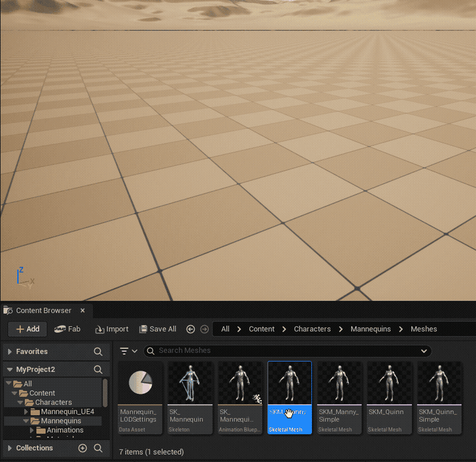The width and height of the screenshot is (476, 462).
Task: Click the Search Meshes input field
Action: (x=284, y=351)
